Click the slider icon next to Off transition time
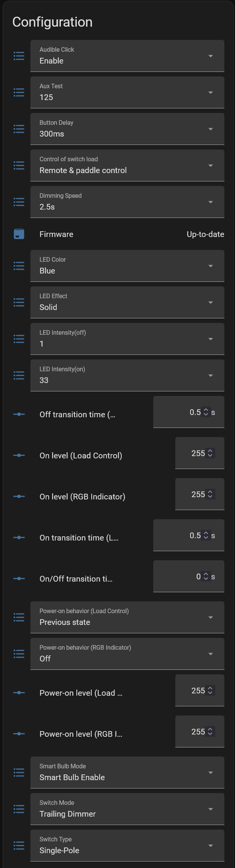Viewport: 235px width, 868px height. [19, 414]
